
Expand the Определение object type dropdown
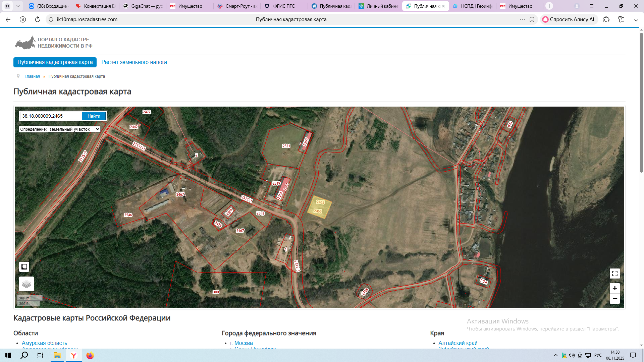pyautogui.click(x=74, y=129)
